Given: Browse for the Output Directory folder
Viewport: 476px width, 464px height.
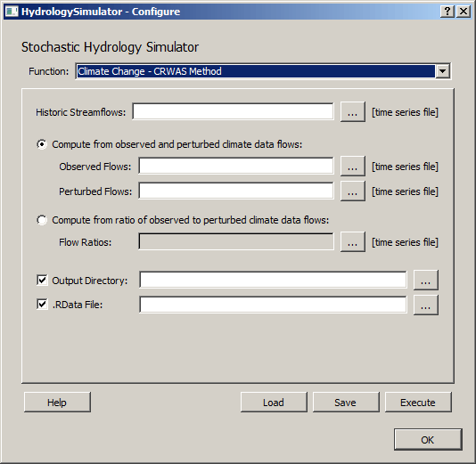Looking at the screenshot, I should tap(425, 280).
